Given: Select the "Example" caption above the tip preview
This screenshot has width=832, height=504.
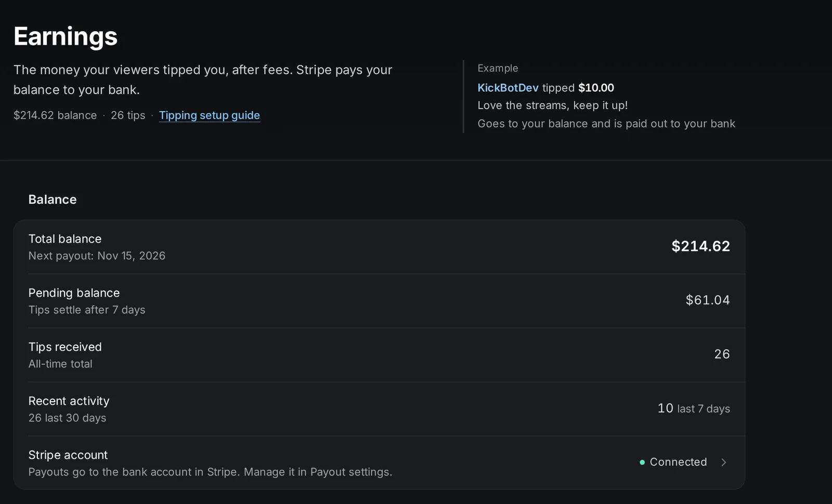Looking at the screenshot, I should pyautogui.click(x=498, y=68).
